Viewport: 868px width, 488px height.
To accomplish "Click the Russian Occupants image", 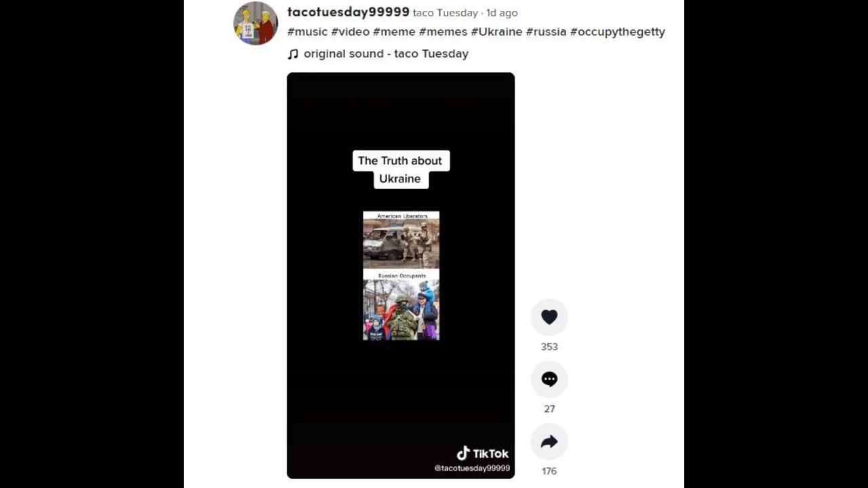I will (401, 306).
